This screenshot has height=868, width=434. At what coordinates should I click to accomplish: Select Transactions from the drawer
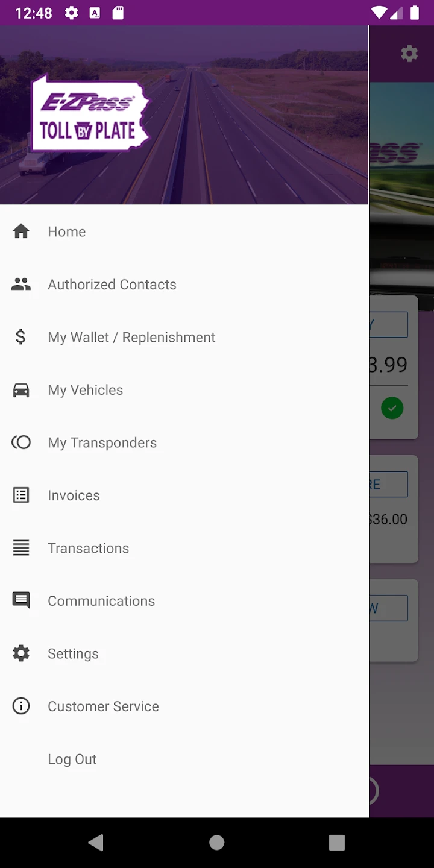88,548
